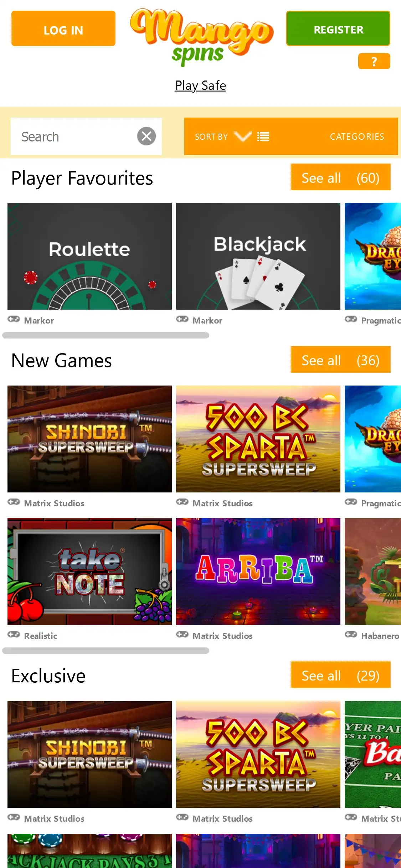Clear the search field with X icon

[146, 136]
